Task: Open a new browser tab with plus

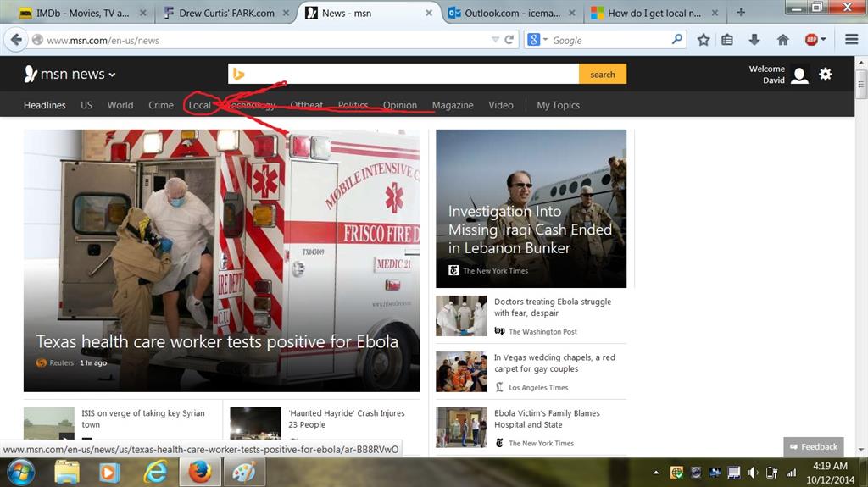Action: pyautogui.click(x=741, y=12)
